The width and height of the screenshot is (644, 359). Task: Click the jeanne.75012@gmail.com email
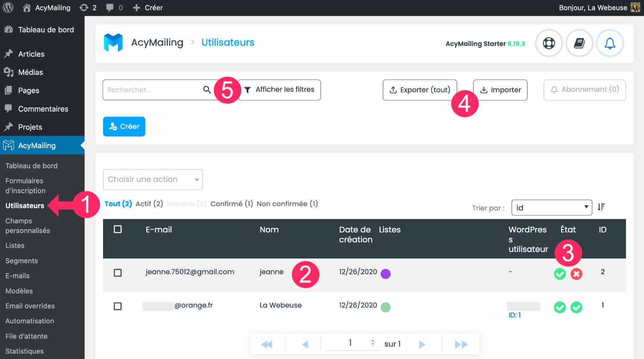pos(190,272)
